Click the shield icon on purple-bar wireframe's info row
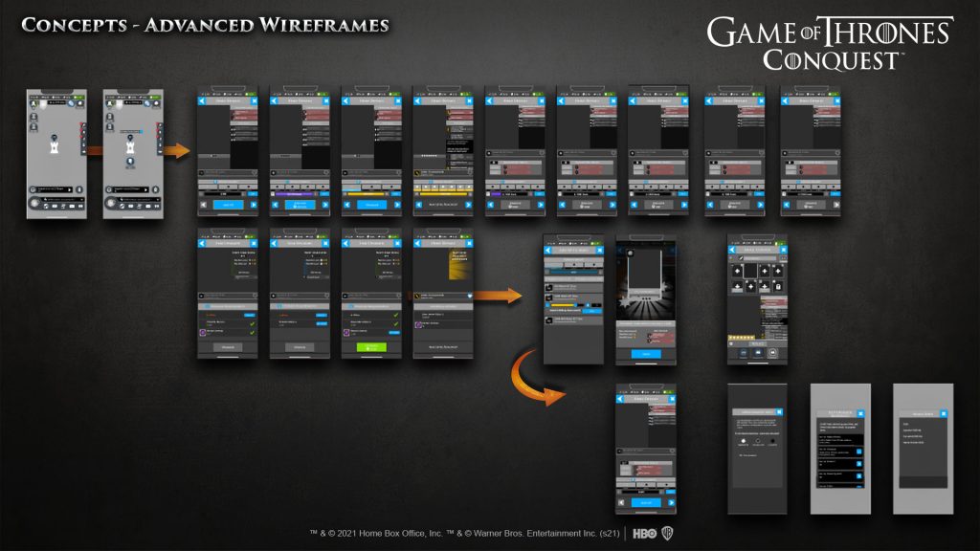Screen dimensions: 980x551 [326, 172]
